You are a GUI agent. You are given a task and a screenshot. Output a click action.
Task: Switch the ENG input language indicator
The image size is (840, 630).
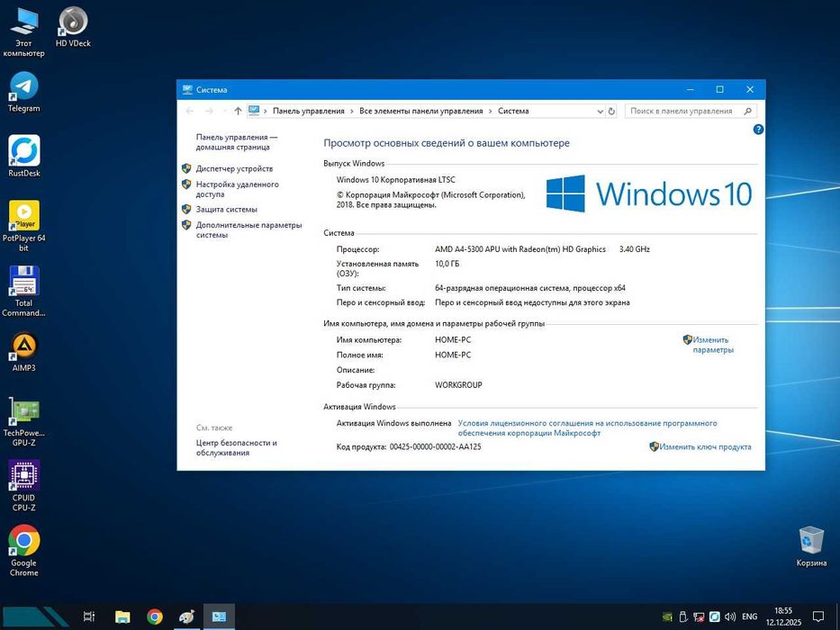coord(749,616)
